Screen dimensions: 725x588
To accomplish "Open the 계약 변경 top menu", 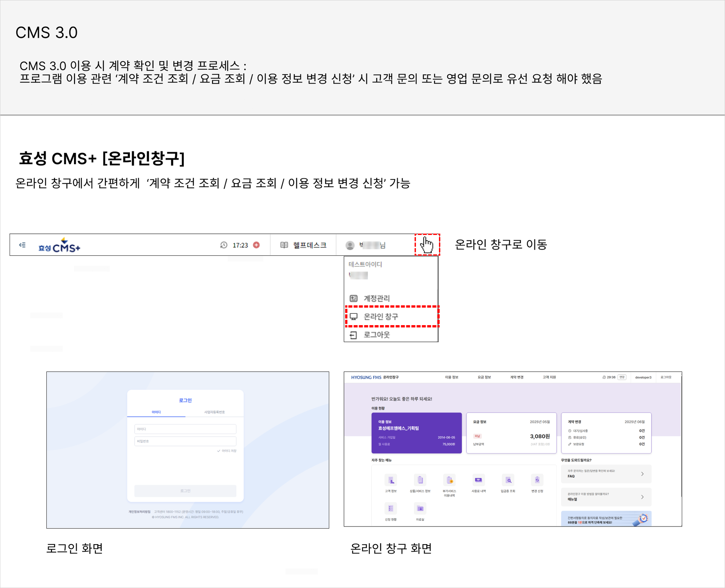I will 516,377.
